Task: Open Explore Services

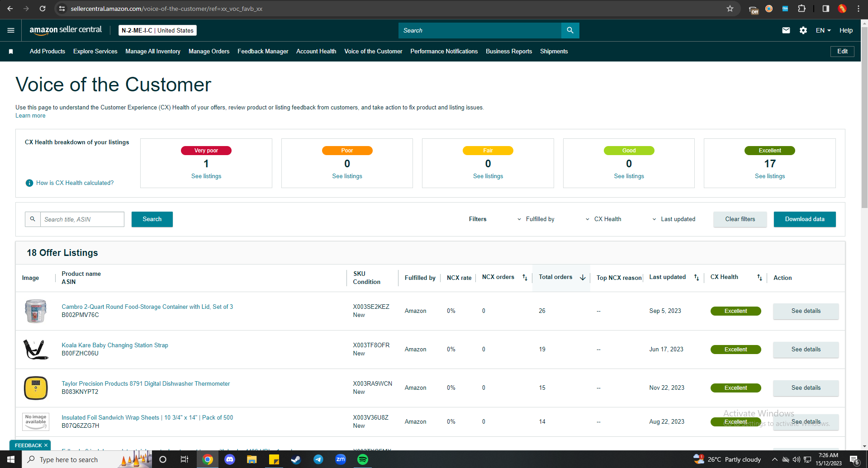Action: 95,52
